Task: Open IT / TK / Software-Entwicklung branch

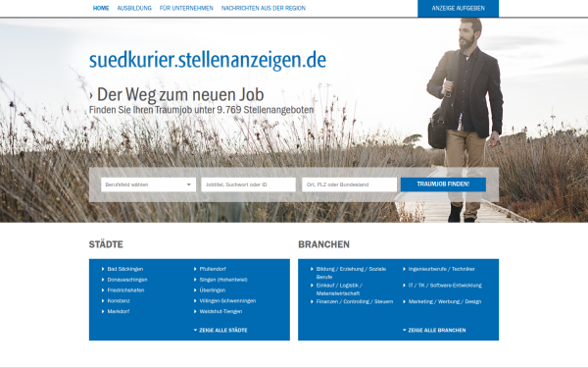Action: pyautogui.click(x=445, y=286)
